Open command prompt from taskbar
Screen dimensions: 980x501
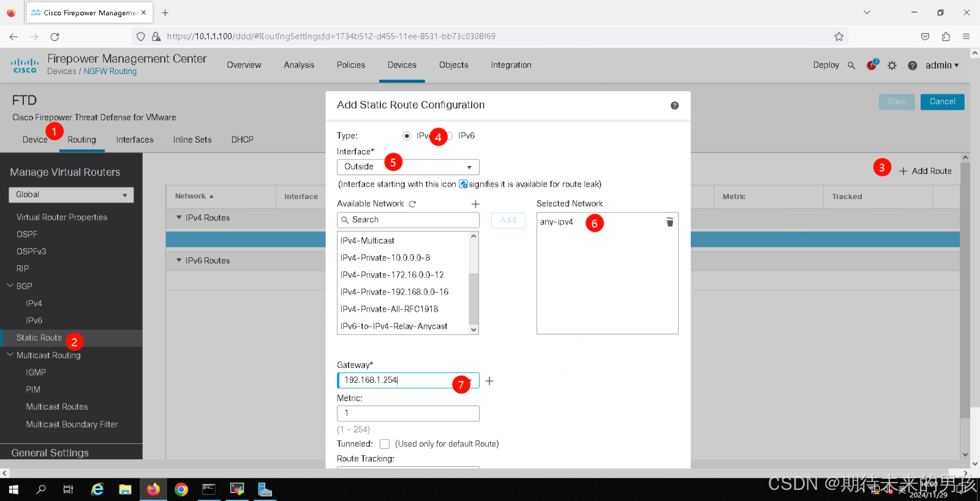[209, 489]
